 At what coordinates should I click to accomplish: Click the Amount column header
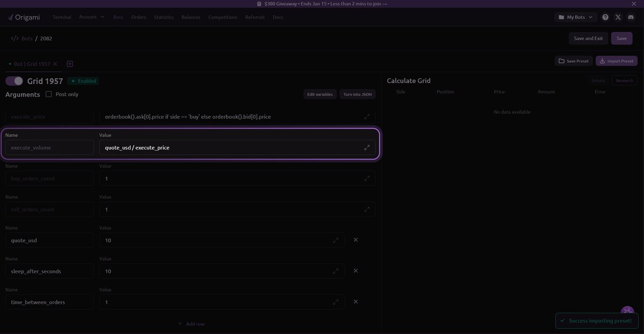pyautogui.click(x=546, y=92)
